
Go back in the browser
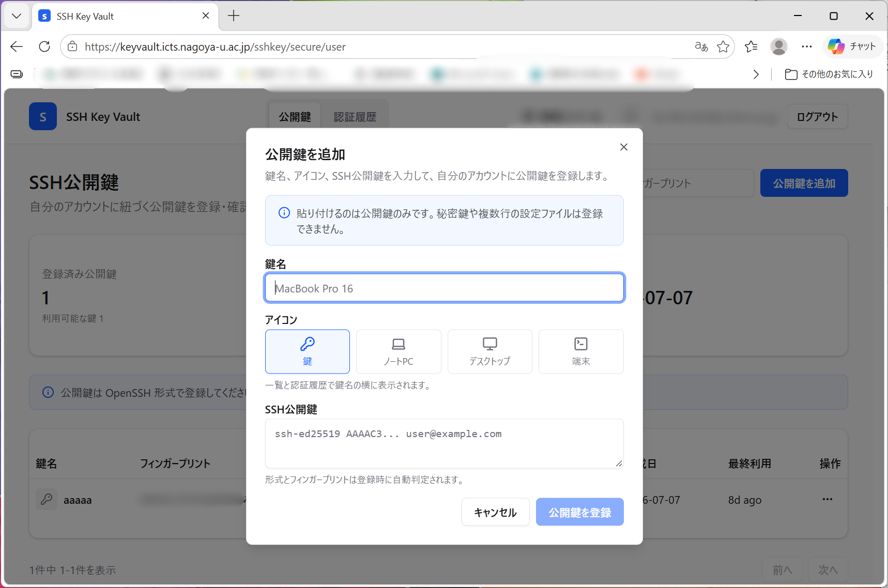(x=17, y=47)
